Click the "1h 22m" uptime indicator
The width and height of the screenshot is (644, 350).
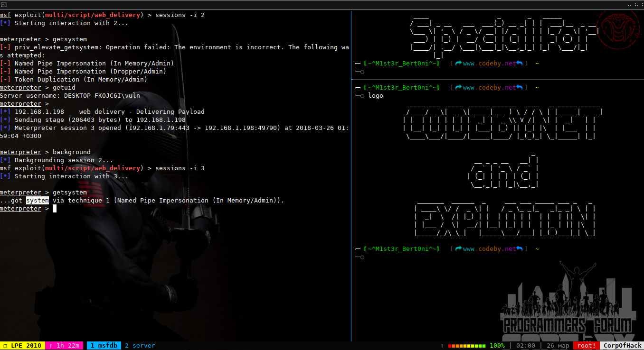[64, 346]
